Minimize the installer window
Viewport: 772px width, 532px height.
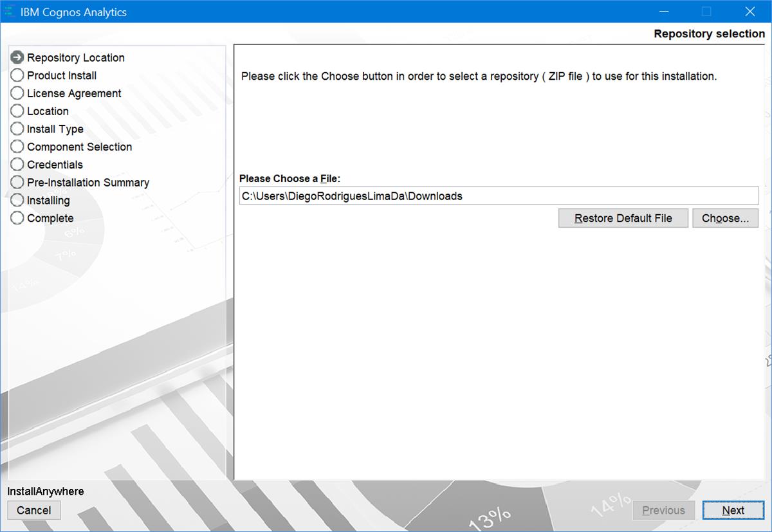click(x=664, y=12)
